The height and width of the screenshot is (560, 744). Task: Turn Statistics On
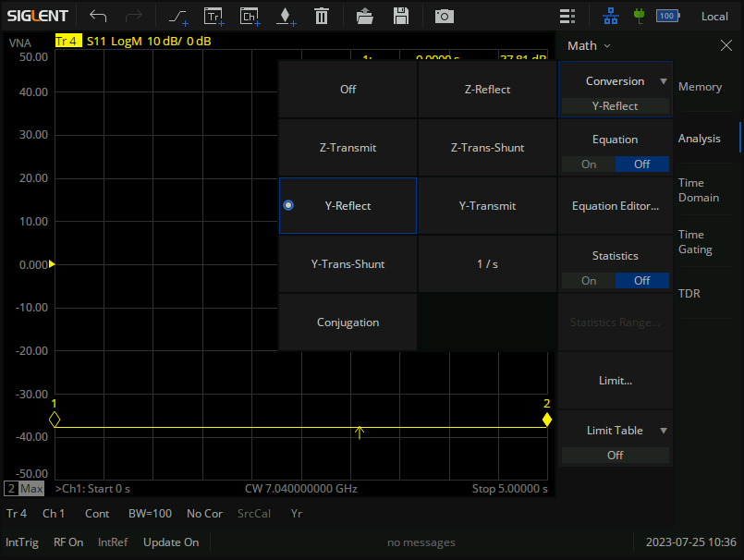point(589,281)
